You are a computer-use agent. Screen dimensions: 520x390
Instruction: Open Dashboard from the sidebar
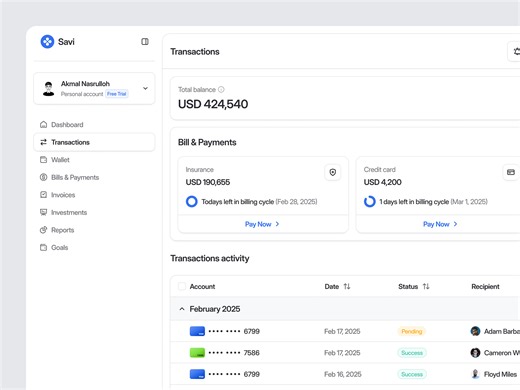(94, 125)
